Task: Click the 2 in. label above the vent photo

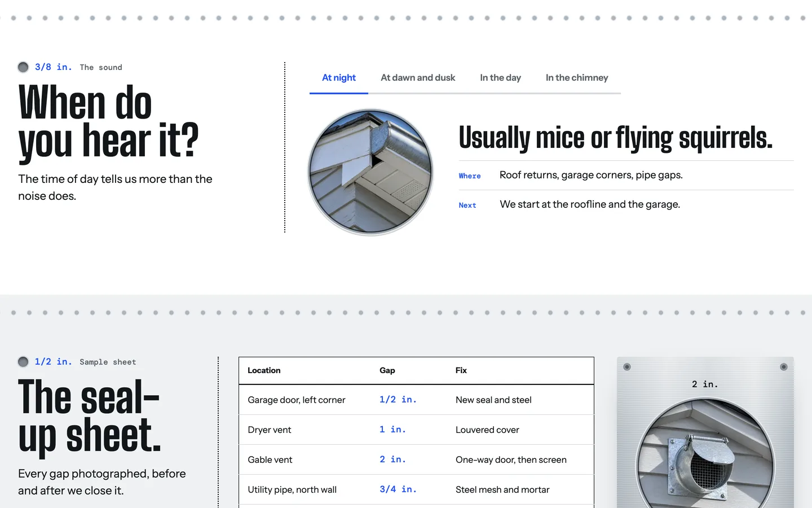Action: click(x=705, y=384)
